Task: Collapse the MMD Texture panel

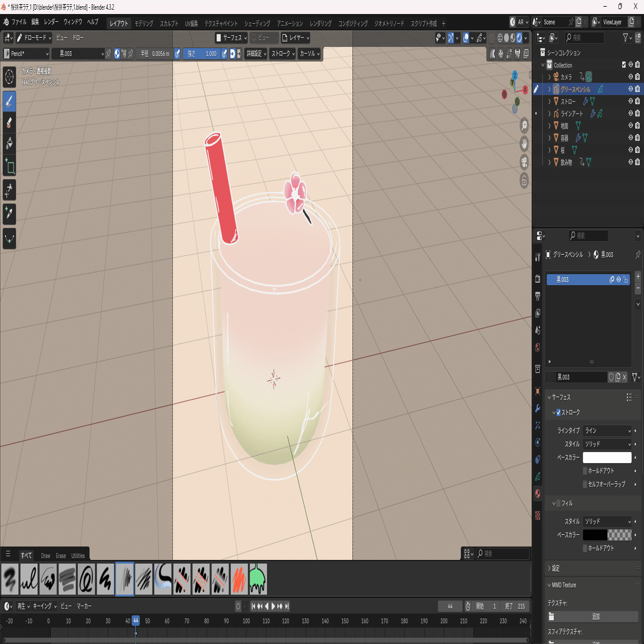Action: point(562,585)
